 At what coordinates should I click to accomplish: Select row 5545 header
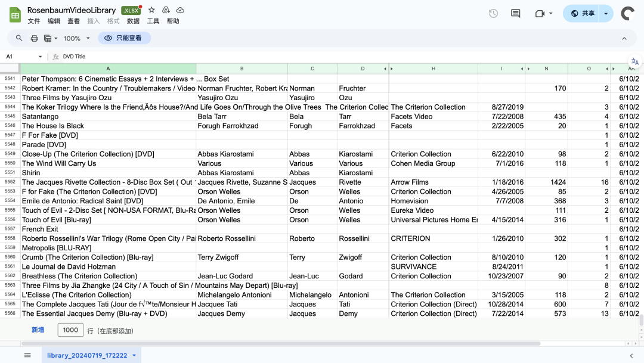[10, 117]
